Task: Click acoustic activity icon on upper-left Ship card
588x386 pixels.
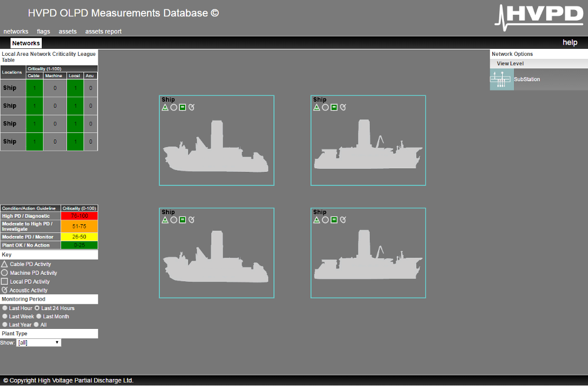Action: 191,107
